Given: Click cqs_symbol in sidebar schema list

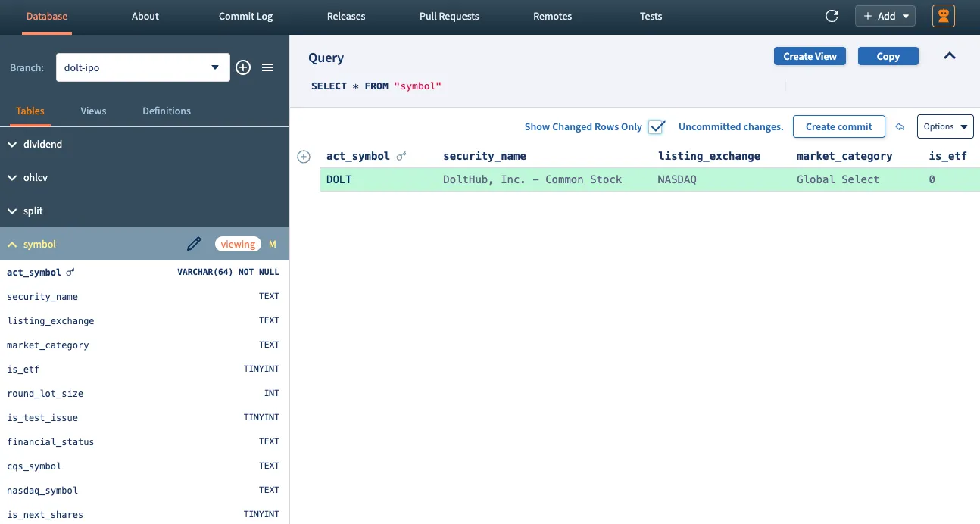Looking at the screenshot, I should point(34,466).
